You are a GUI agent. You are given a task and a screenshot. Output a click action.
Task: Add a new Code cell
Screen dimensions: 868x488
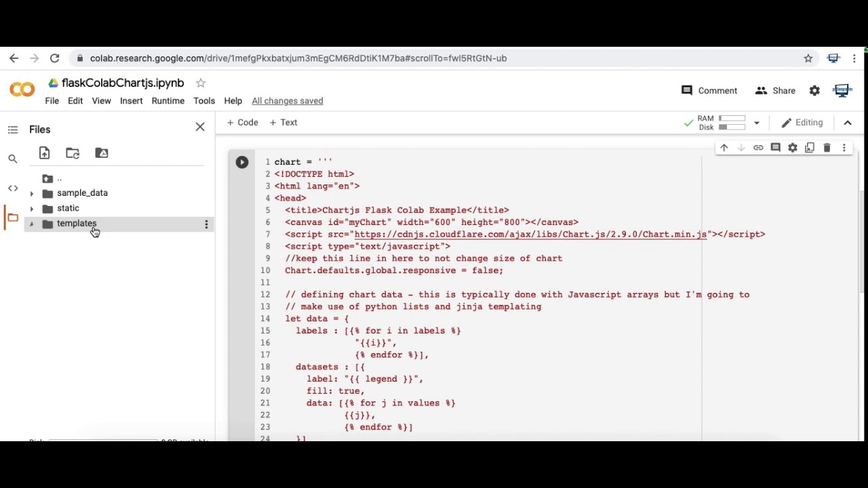[242, 123]
